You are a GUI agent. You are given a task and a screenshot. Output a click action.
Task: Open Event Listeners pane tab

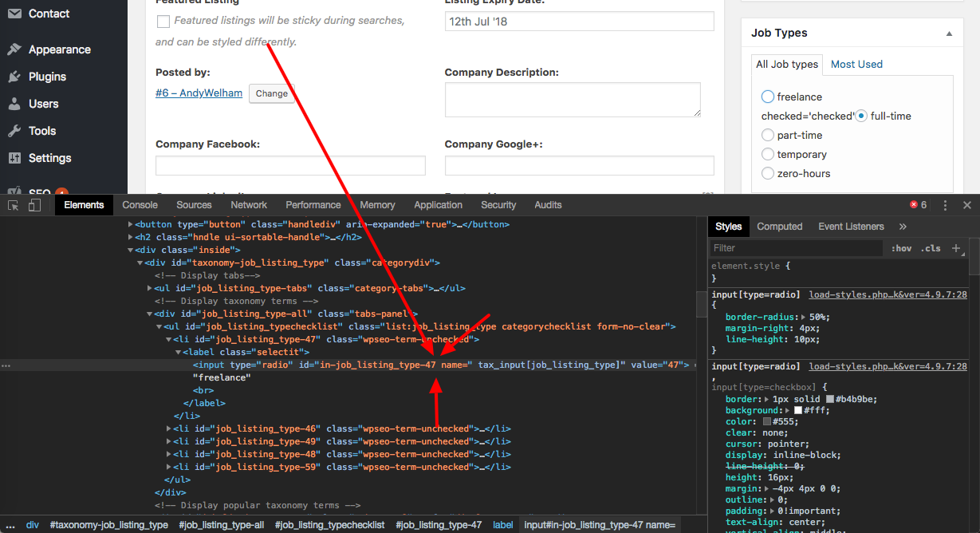point(851,227)
